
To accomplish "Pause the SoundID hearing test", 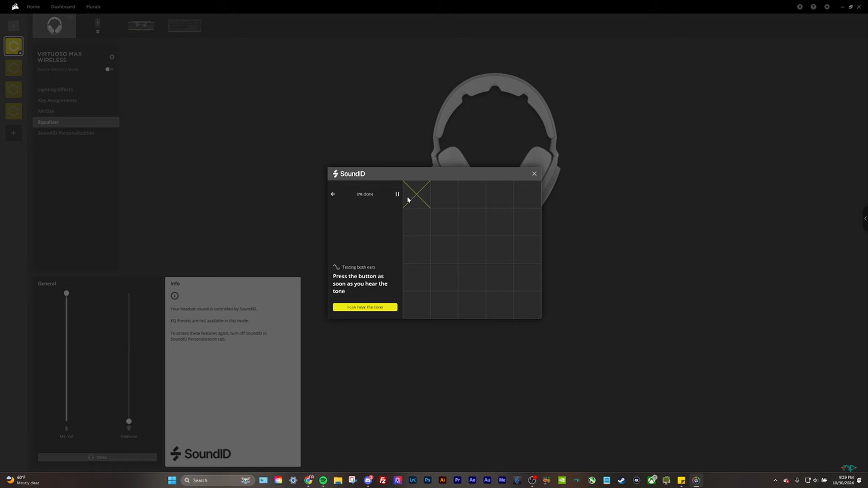I will (x=397, y=194).
